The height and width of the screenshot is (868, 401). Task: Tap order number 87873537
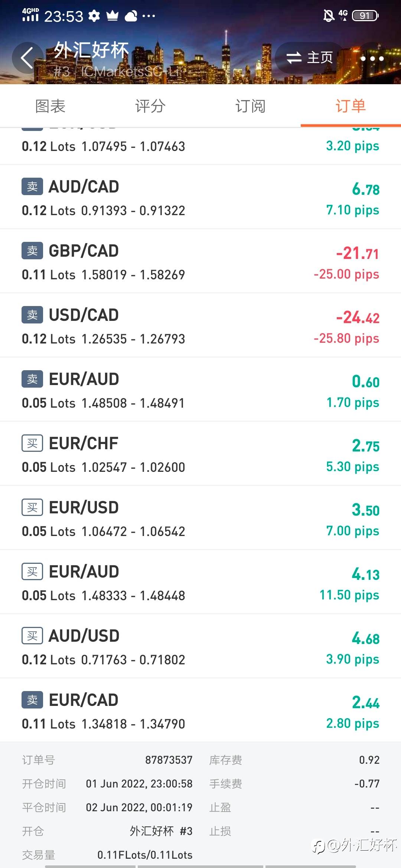tap(169, 760)
